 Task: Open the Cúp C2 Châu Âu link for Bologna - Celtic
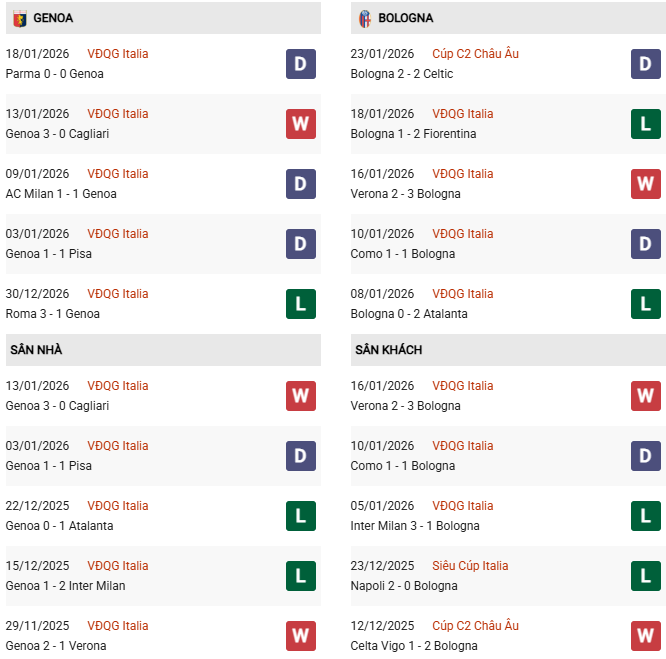[x=475, y=54]
